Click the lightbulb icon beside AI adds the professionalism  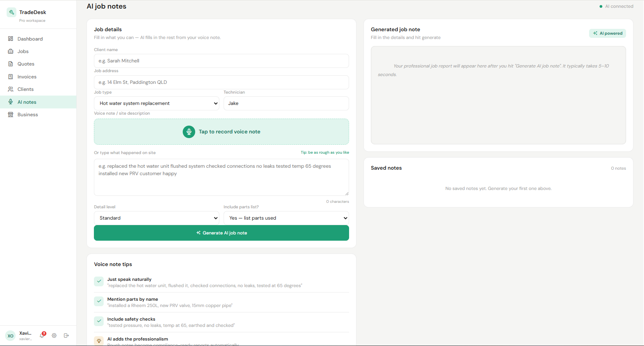[x=99, y=341]
